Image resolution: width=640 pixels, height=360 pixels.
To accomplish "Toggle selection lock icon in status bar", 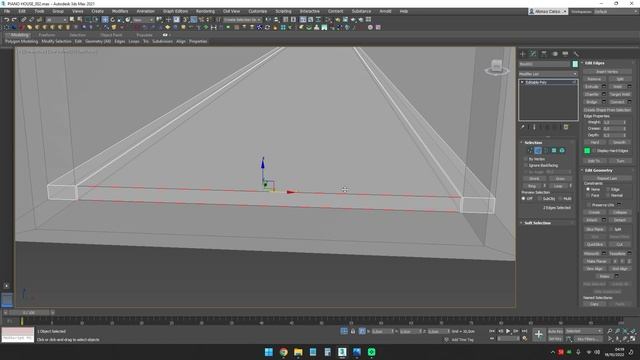I will click(353, 331).
